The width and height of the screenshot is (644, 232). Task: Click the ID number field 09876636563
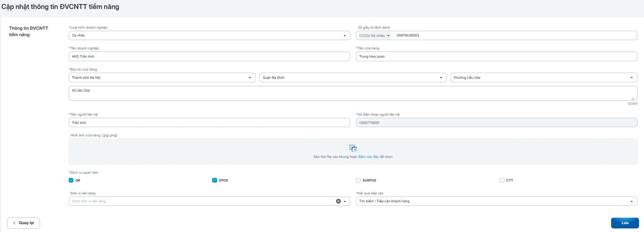click(514, 35)
